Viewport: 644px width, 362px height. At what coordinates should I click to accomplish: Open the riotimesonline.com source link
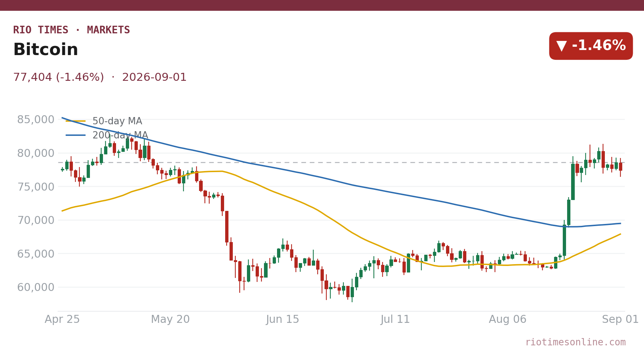pyautogui.click(x=575, y=342)
